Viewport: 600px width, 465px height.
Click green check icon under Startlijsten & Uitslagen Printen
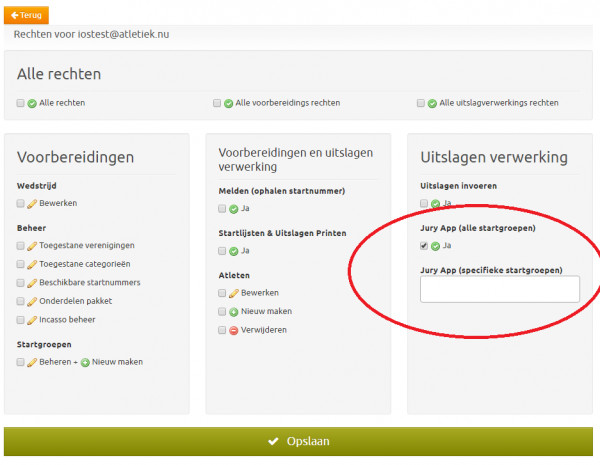coord(233,251)
